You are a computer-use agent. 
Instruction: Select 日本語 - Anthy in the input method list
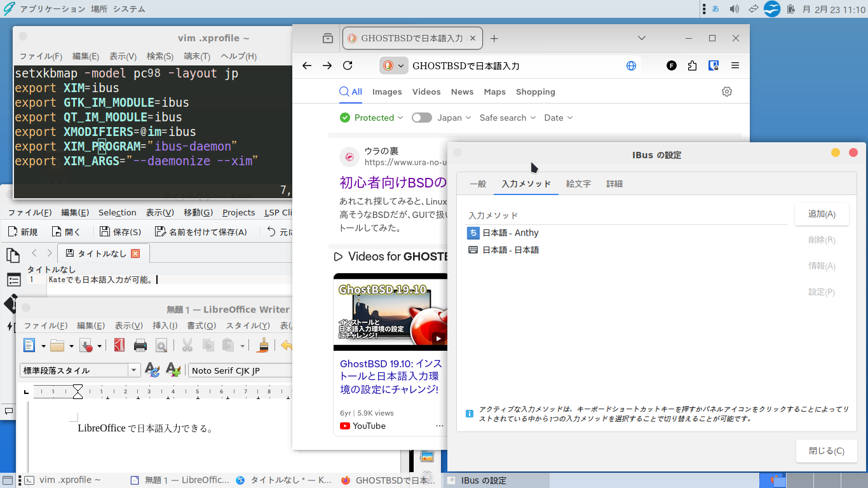[x=510, y=233]
